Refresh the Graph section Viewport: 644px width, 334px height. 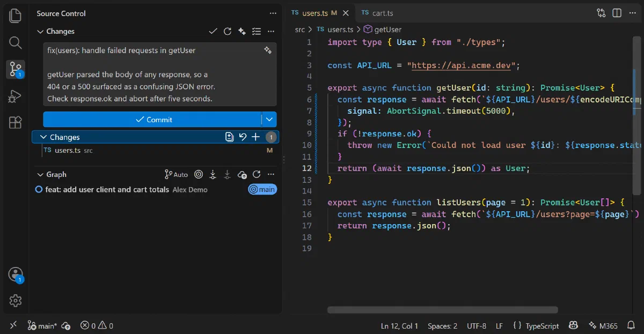(x=257, y=174)
